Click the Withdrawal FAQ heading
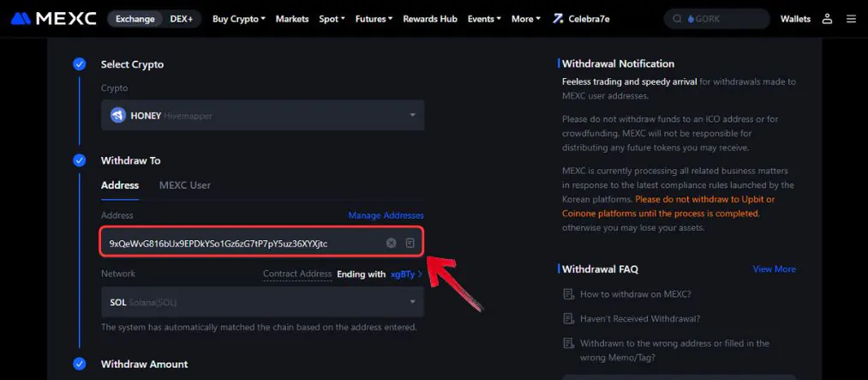This screenshot has height=380, width=868. pos(600,269)
